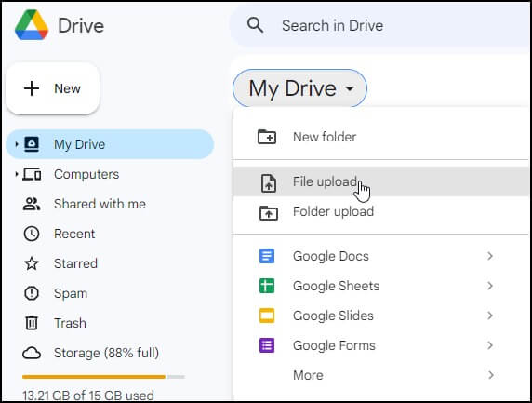Open the Spam section
This screenshot has height=403, width=532.
pyautogui.click(x=110, y=293)
